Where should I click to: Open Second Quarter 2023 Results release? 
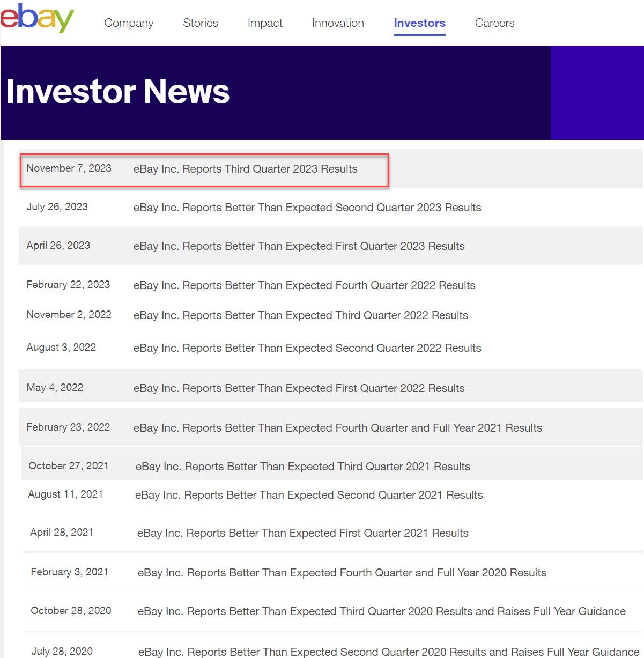307,208
